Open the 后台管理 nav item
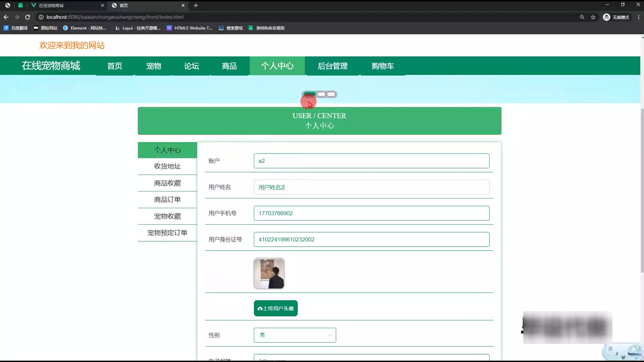This screenshot has height=362, width=644. tap(333, 66)
